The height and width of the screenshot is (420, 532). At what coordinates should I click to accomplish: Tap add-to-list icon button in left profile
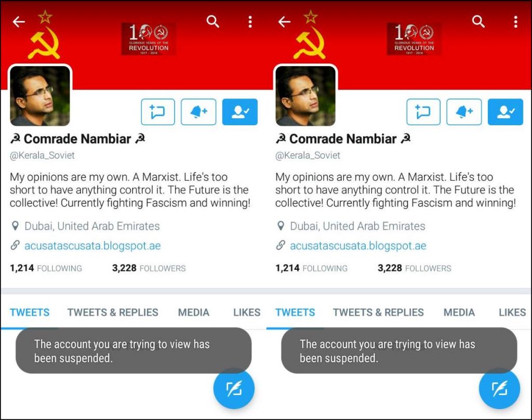[158, 112]
